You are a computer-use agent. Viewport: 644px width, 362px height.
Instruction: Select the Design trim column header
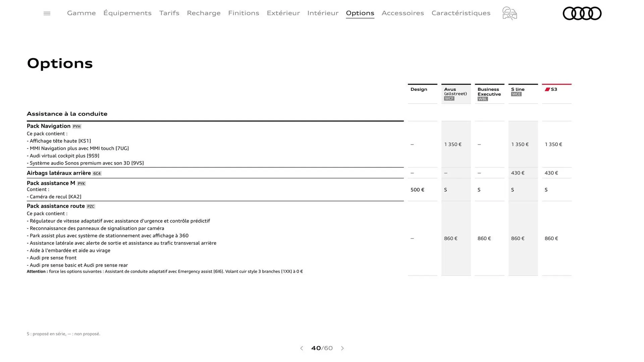click(x=418, y=89)
